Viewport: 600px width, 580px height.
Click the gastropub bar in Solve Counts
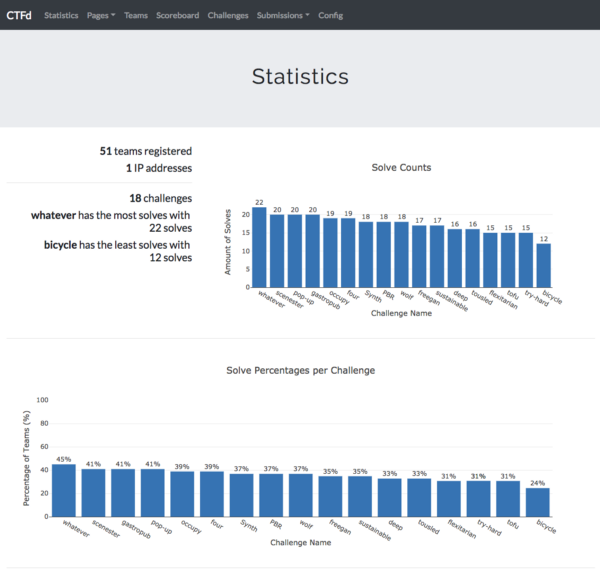pyautogui.click(x=313, y=251)
